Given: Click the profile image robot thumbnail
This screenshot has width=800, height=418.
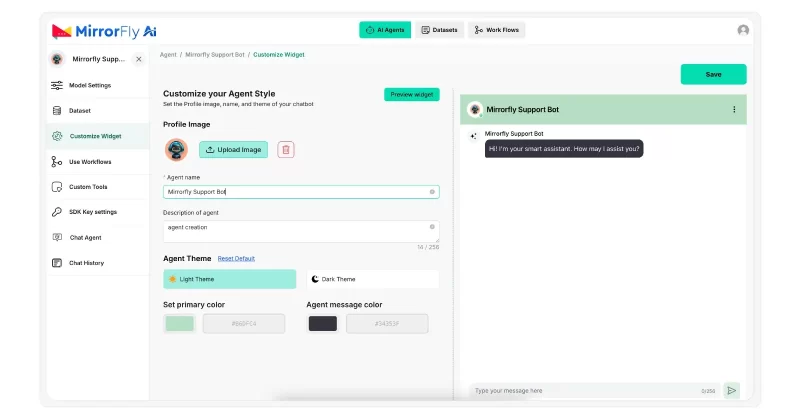Looking at the screenshot, I should tap(176, 150).
